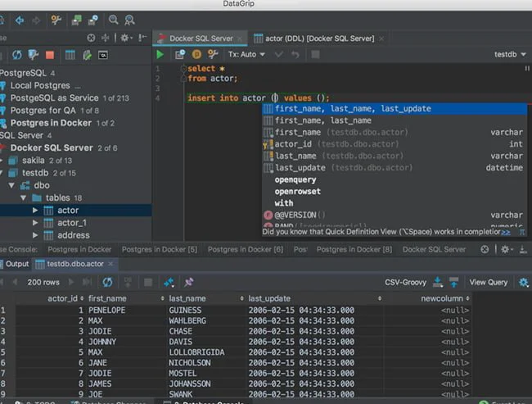Image resolution: width=532 pixels, height=404 pixels.
Task: Click the rollback arrow in editor toolbar
Action: coord(295,54)
